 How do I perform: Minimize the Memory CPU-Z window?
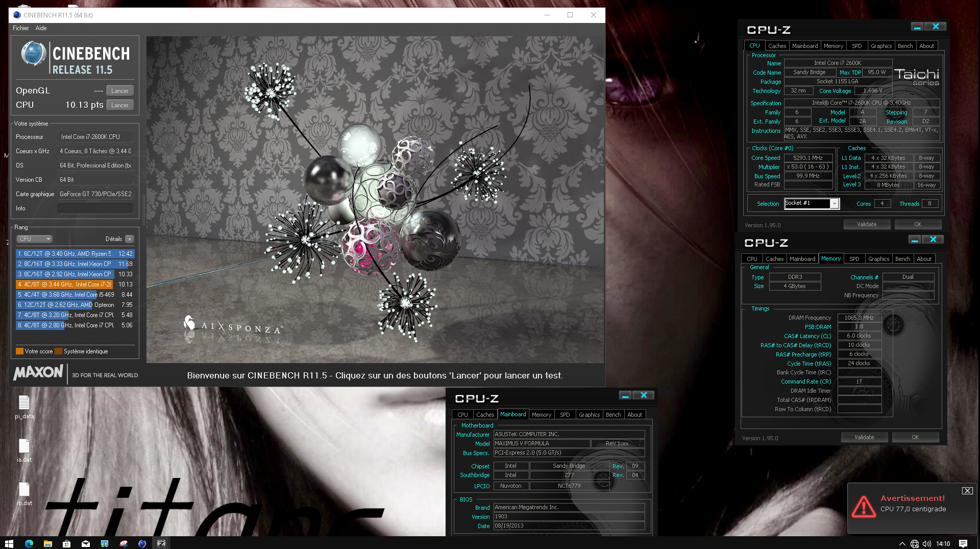point(914,240)
